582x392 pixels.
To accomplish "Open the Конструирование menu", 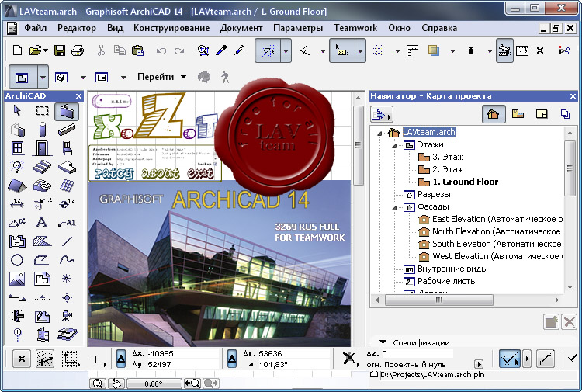I will [x=171, y=28].
